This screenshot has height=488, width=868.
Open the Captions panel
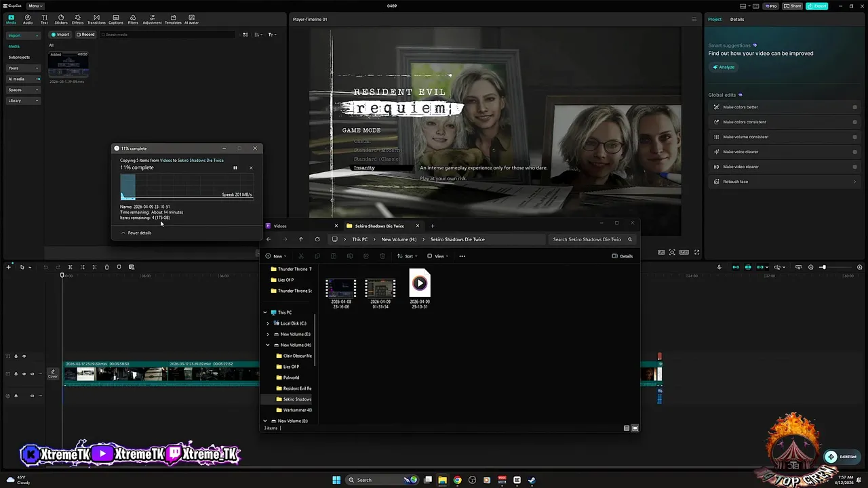tap(116, 19)
